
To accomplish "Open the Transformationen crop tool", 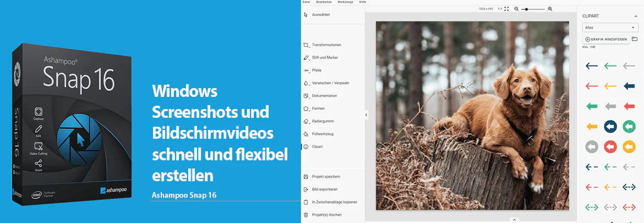I will coord(322,45).
